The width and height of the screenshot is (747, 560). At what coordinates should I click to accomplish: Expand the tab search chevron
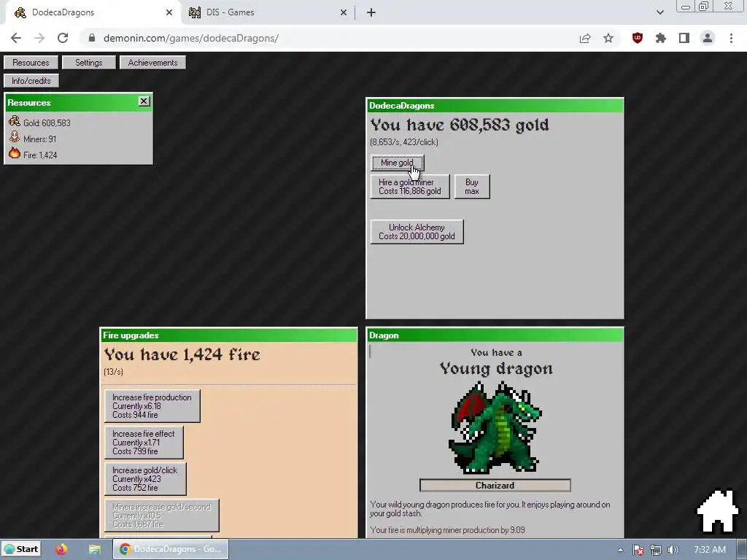click(x=659, y=12)
